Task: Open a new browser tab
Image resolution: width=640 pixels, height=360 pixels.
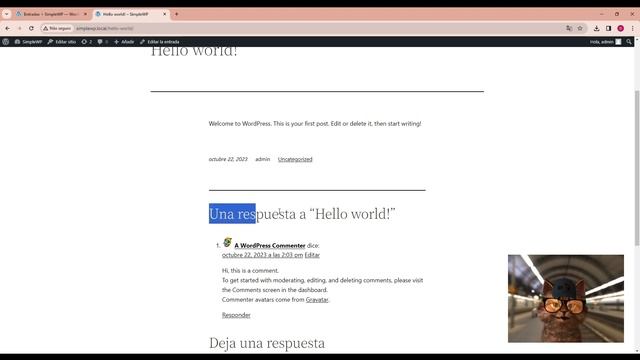Action: [x=177, y=14]
